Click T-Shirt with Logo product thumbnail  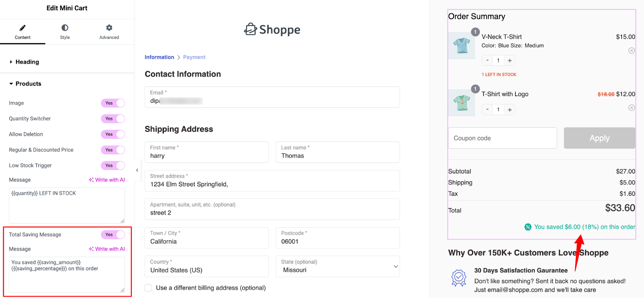click(462, 103)
